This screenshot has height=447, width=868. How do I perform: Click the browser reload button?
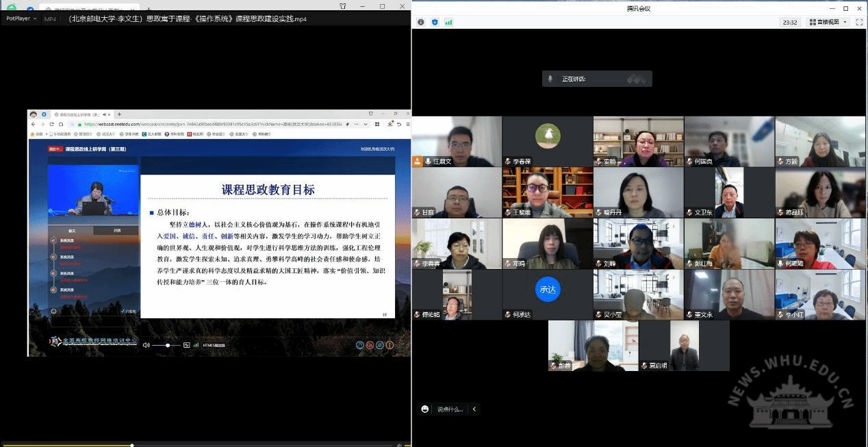[51, 125]
